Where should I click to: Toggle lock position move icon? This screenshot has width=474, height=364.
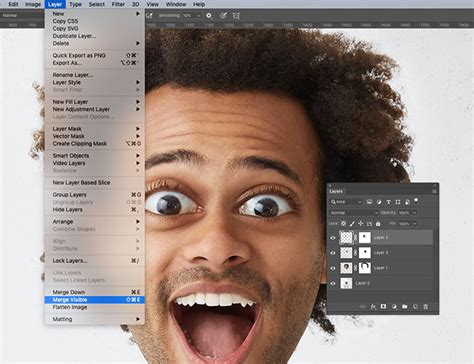[361, 224]
